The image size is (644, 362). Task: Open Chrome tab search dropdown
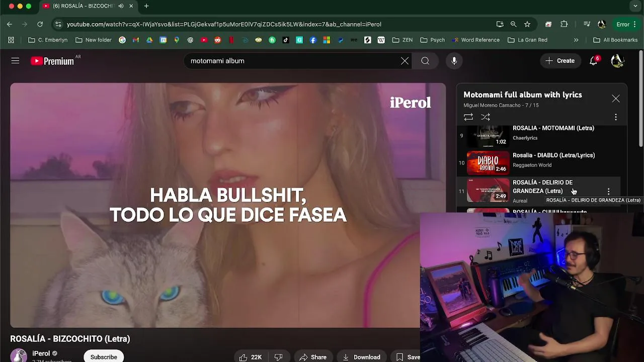coord(635,6)
